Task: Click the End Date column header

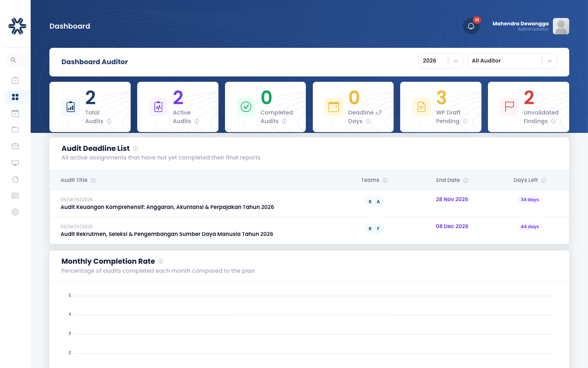Action: tap(448, 180)
